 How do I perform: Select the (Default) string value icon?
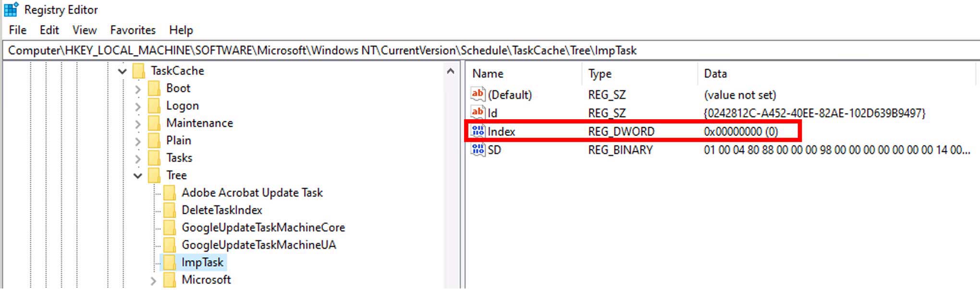click(478, 94)
